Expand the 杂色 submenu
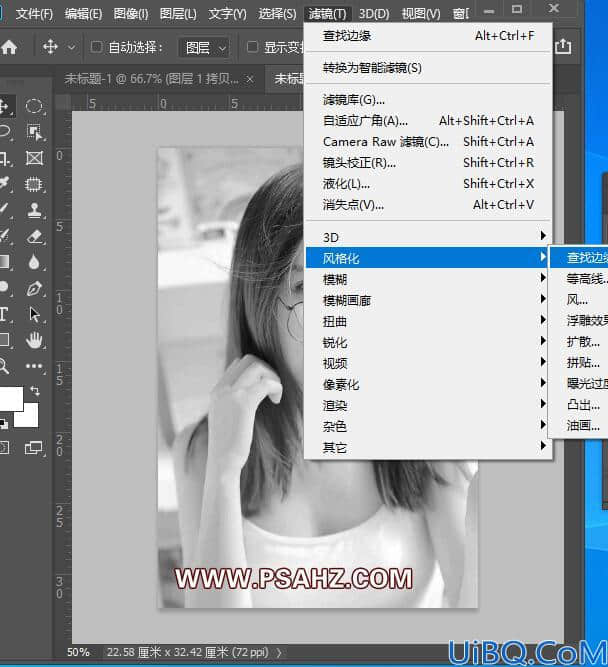The height and width of the screenshot is (667, 608). tap(428, 426)
